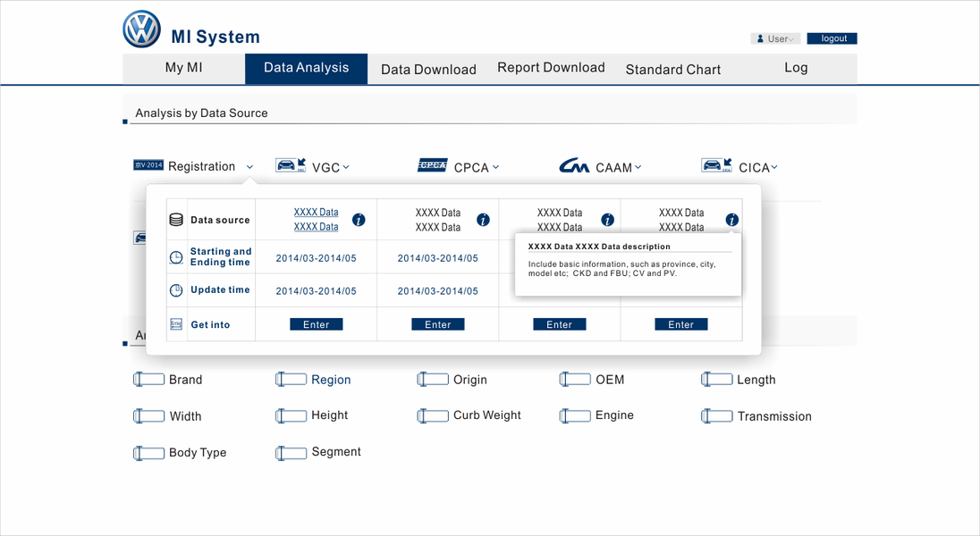This screenshot has height=536, width=980.
Task: Click the Registration source icon
Action: coord(148,165)
